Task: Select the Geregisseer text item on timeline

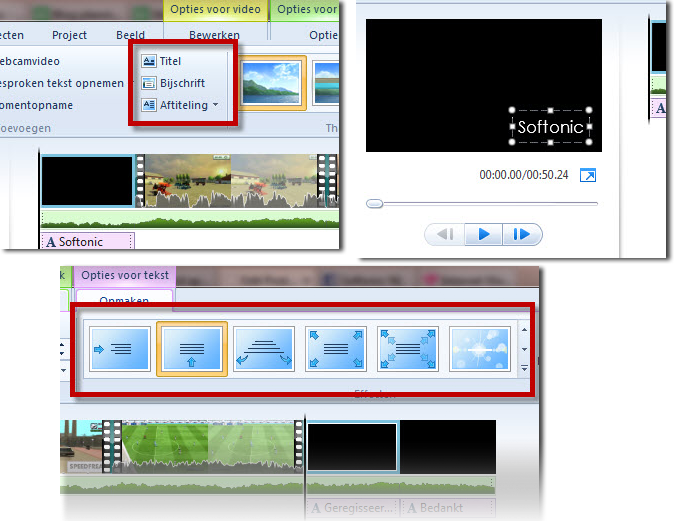Action: click(x=354, y=508)
